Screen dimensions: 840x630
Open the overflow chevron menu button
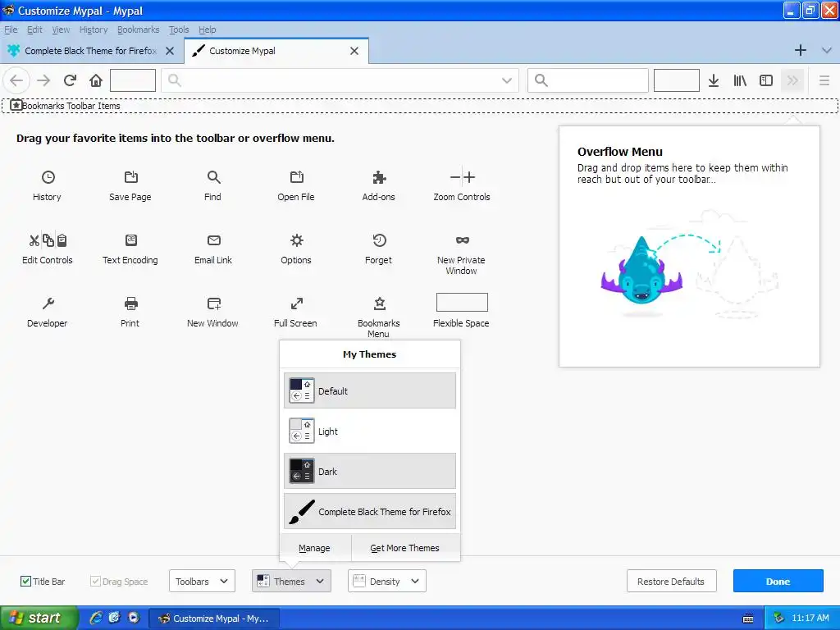[x=792, y=80]
